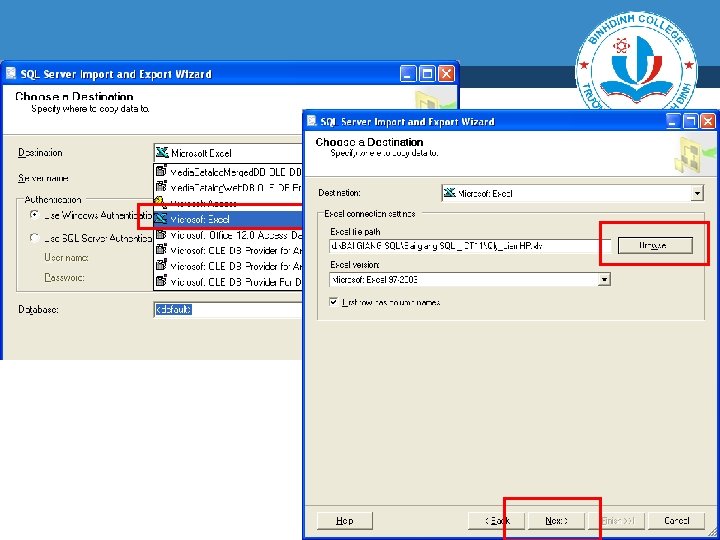Open the Destination dropdown in front wizard
The width and height of the screenshot is (720, 540).
point(698,193)
